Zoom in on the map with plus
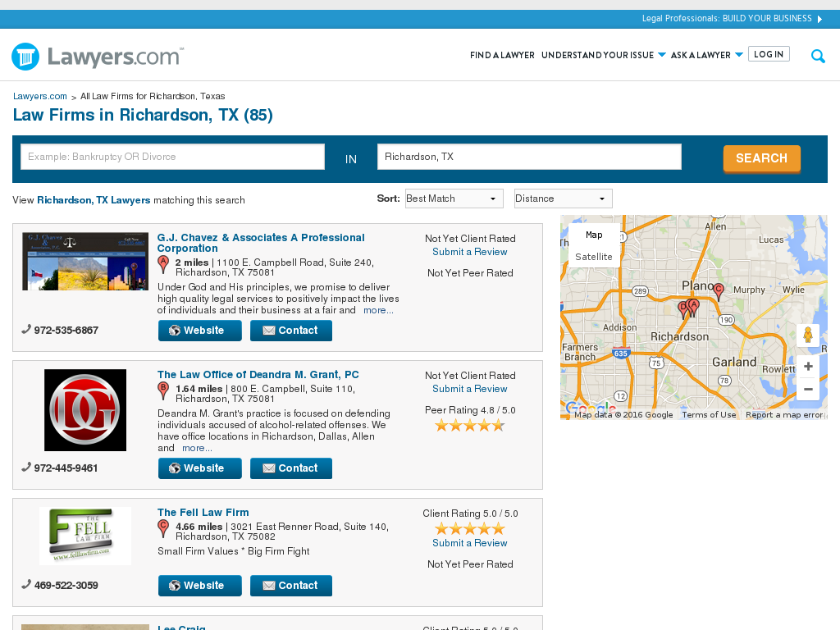840x630 pixels. tap(808, 367)
